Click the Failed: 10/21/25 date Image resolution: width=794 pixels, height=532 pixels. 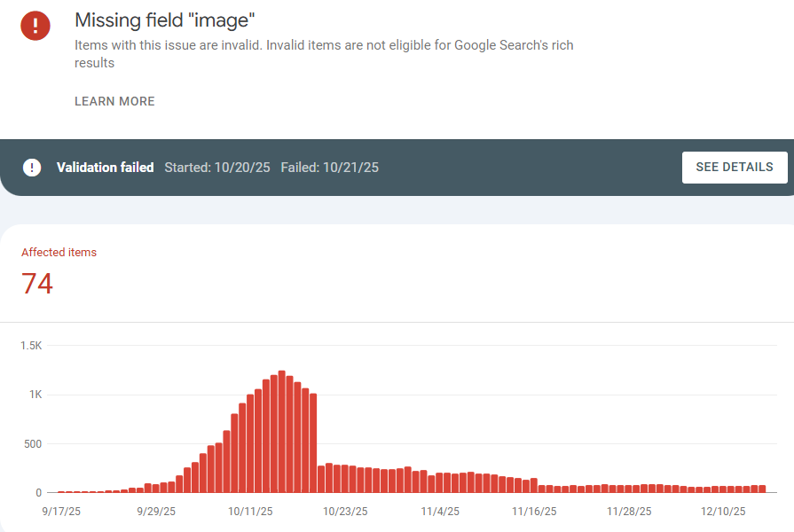coord(329,168)
